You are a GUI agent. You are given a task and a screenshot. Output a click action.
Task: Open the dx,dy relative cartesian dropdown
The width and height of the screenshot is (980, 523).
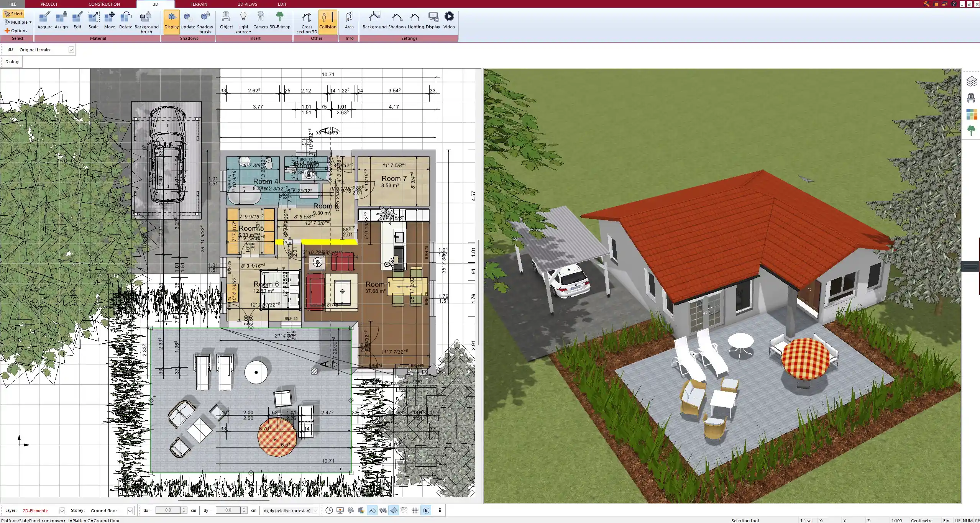point(314,511)
